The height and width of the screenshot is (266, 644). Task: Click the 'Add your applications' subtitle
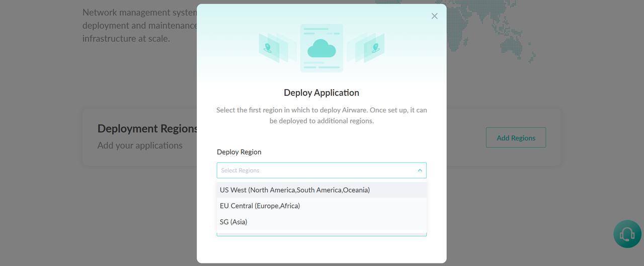[140, 146]
